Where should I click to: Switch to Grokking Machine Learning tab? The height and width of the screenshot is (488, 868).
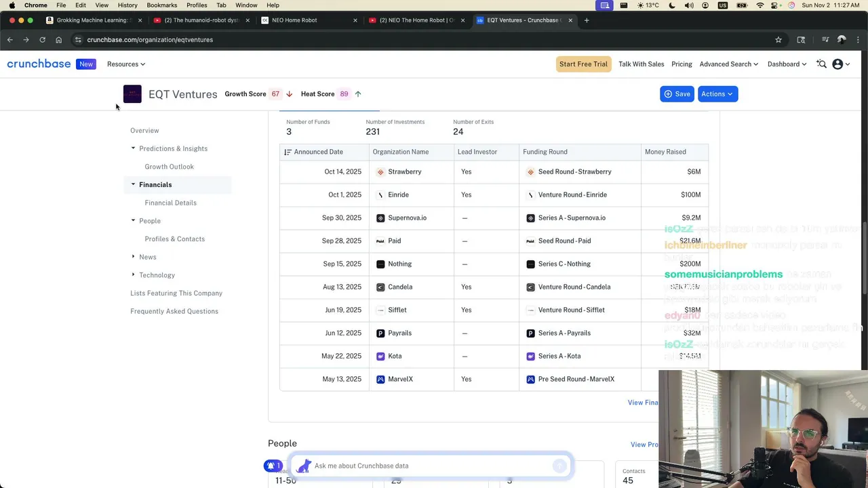tap(94, 20)
